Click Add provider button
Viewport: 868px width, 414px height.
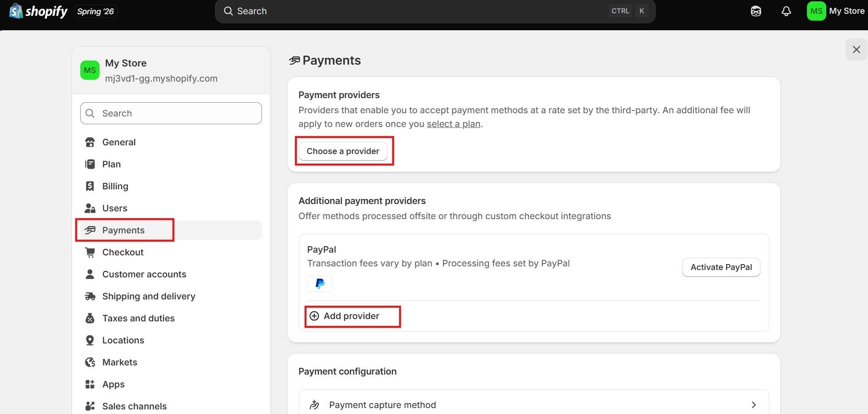point(345,316)
